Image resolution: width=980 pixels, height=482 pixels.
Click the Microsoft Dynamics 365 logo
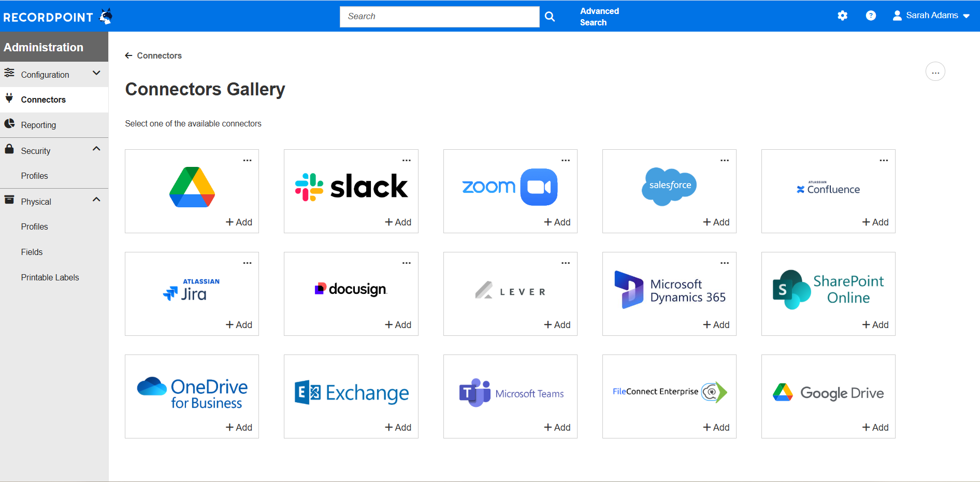pos(669,290)
